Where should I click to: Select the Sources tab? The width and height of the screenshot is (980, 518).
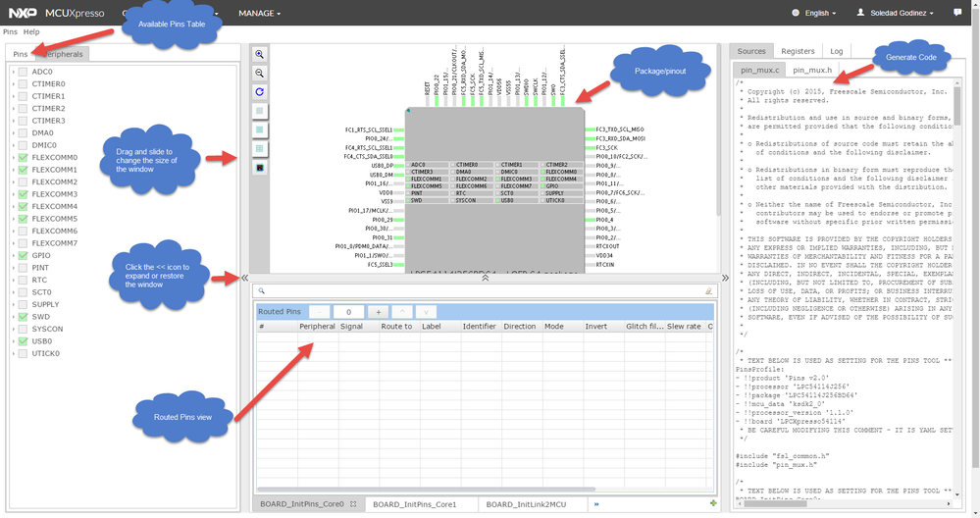coord(751,51)
